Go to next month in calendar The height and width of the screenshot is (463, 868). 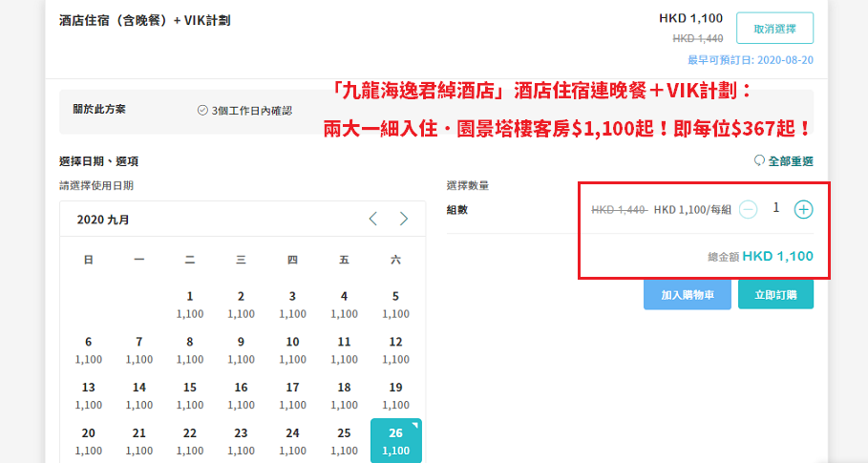(404, 219)
